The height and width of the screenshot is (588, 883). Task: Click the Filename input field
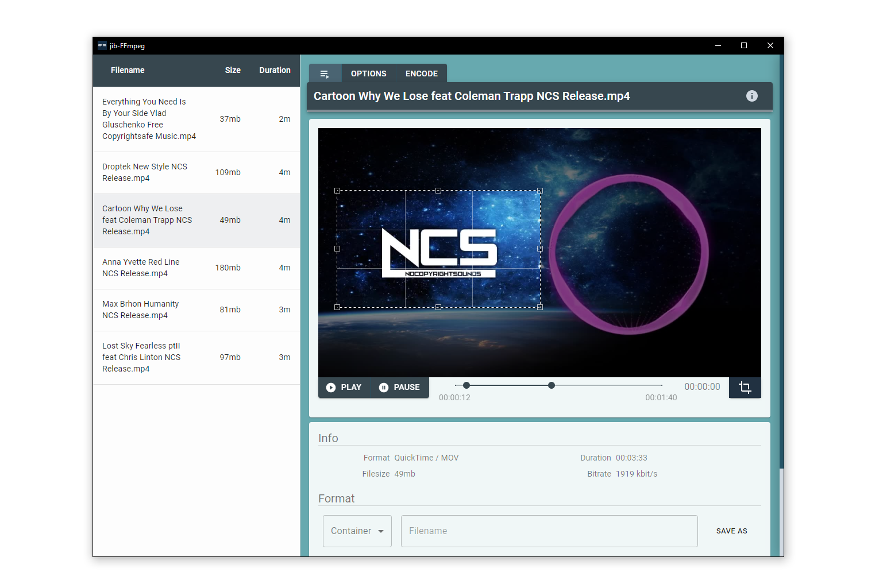[549, 531]
